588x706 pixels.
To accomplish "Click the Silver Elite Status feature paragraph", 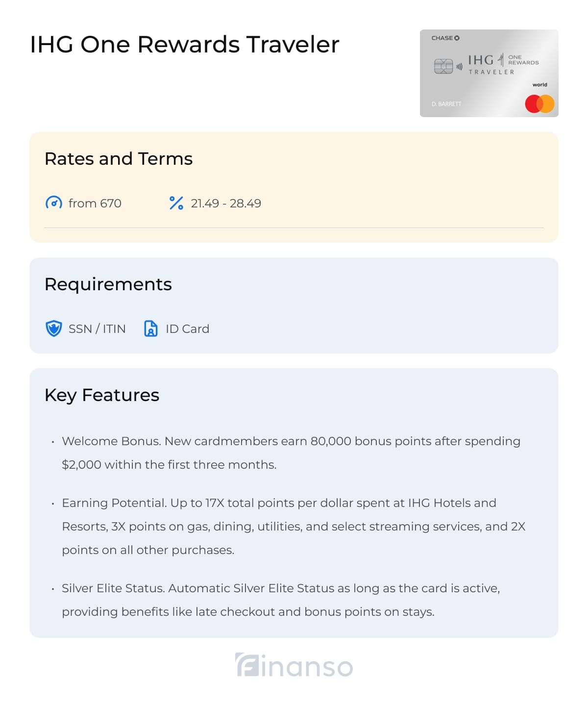I will coord(281,600).
